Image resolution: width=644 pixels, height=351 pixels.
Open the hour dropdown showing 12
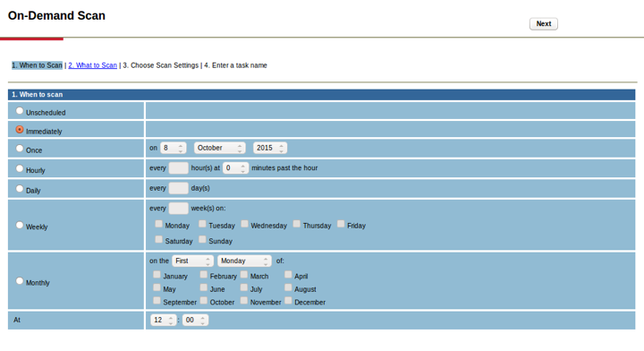point(164,321)
